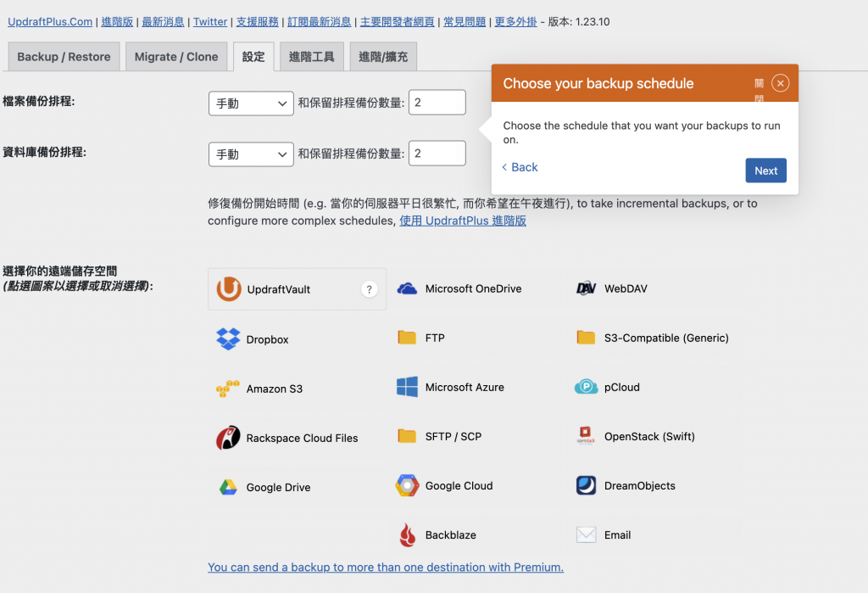Select the Email envelope icon

pos(587,534)
